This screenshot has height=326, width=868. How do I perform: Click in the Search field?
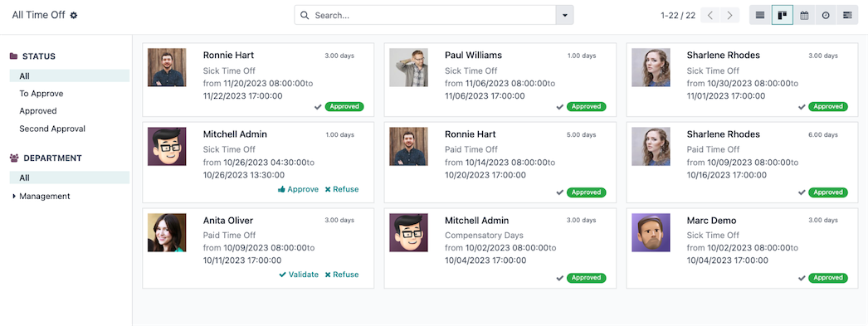click(425, 16)
